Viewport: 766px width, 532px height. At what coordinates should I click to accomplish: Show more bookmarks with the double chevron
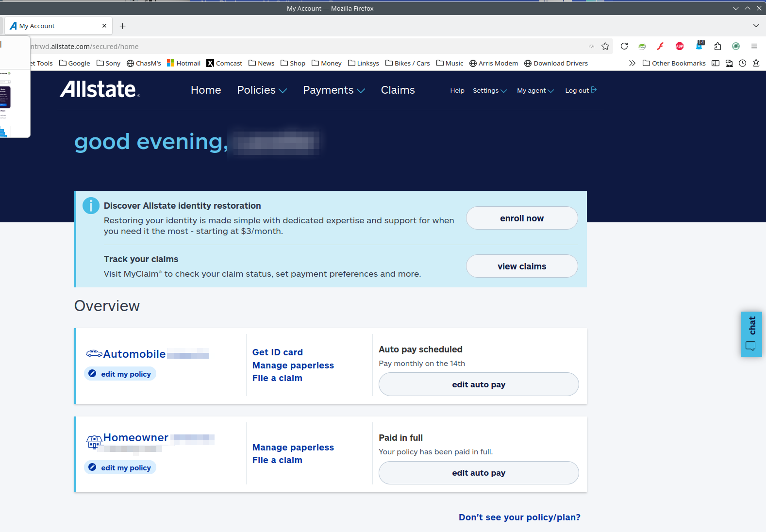[632, 63]
